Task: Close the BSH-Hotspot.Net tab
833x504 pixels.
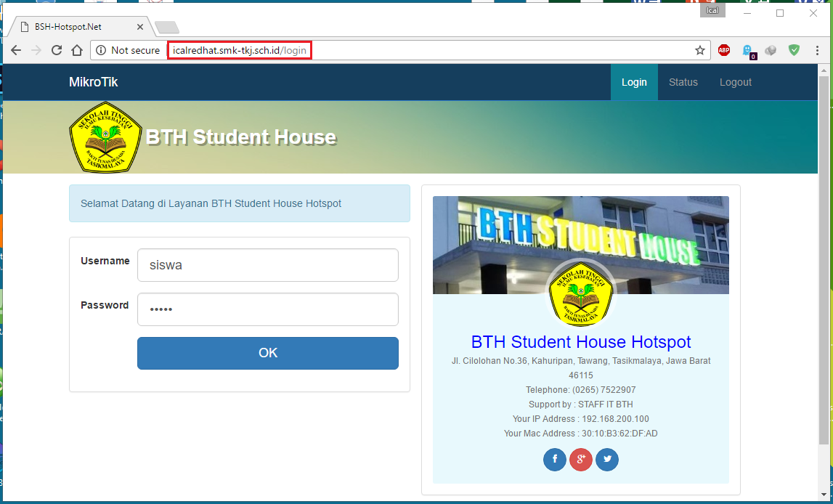Action: pos(140,27)
